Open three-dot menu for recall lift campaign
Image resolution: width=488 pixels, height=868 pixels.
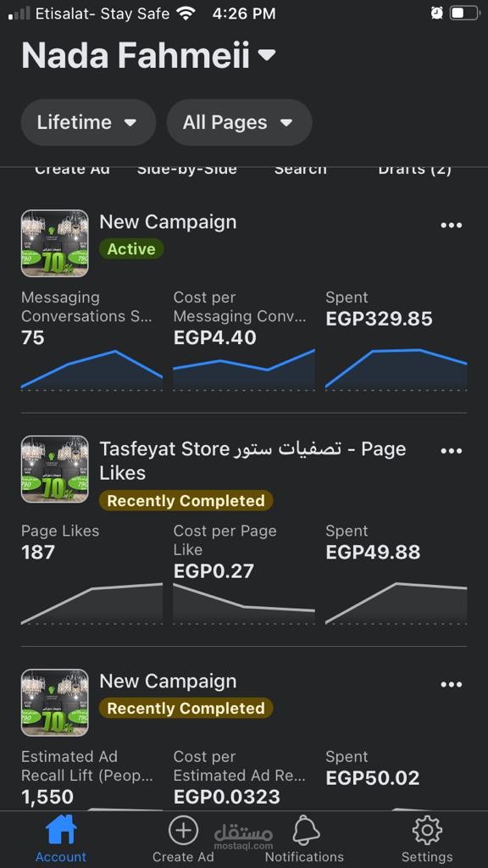point(451,685)
